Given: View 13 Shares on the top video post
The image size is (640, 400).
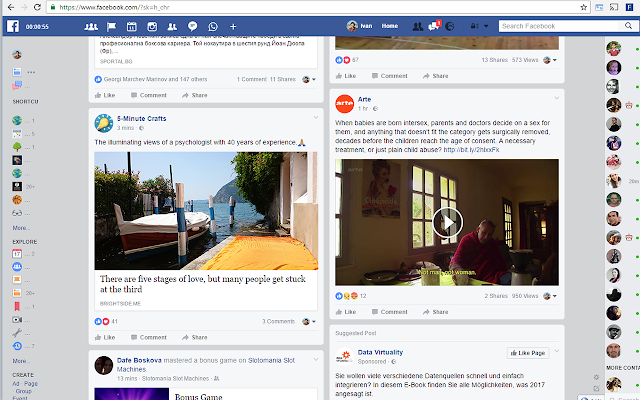Looking at the screenshot, I should 494,60.
